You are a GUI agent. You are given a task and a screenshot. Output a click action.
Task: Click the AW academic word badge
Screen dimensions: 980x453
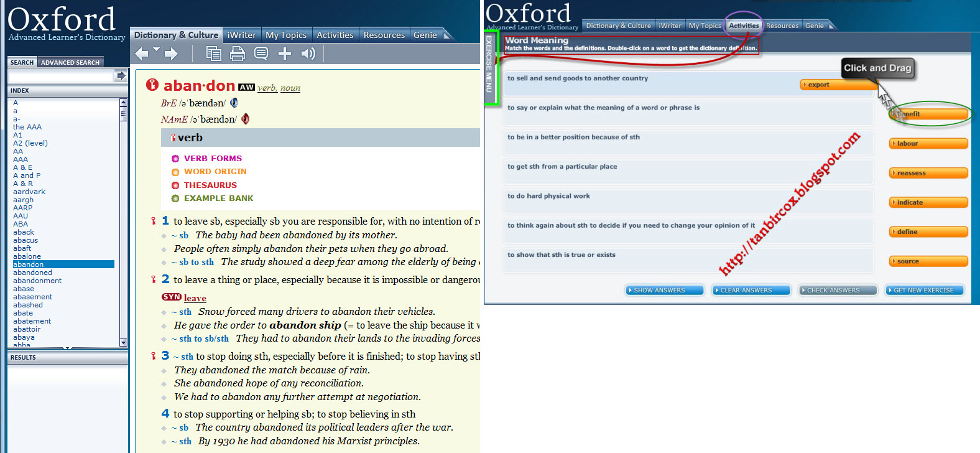(246, 87)
